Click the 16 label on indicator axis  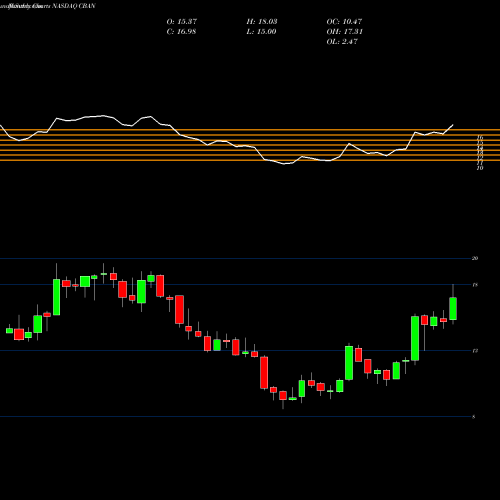480,137
